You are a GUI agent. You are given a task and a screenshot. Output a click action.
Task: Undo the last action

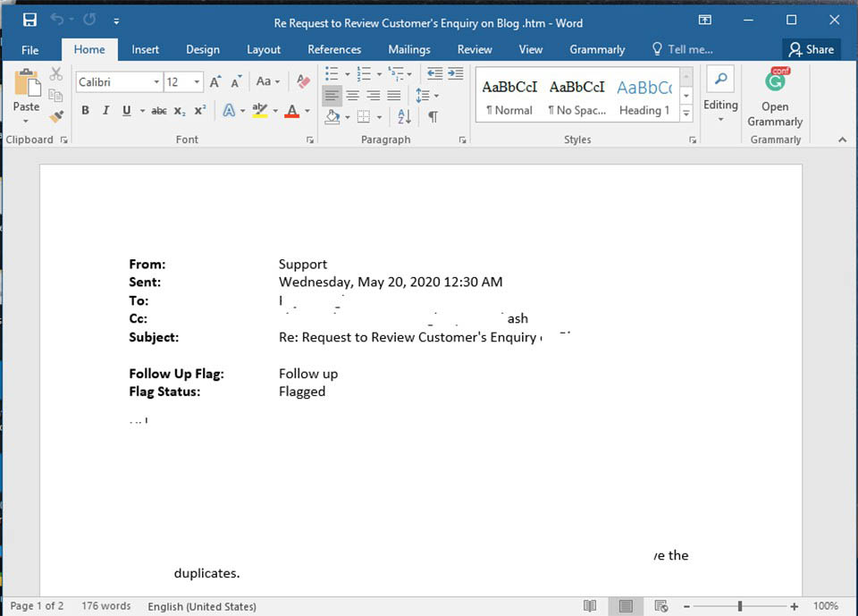[57, 20]
